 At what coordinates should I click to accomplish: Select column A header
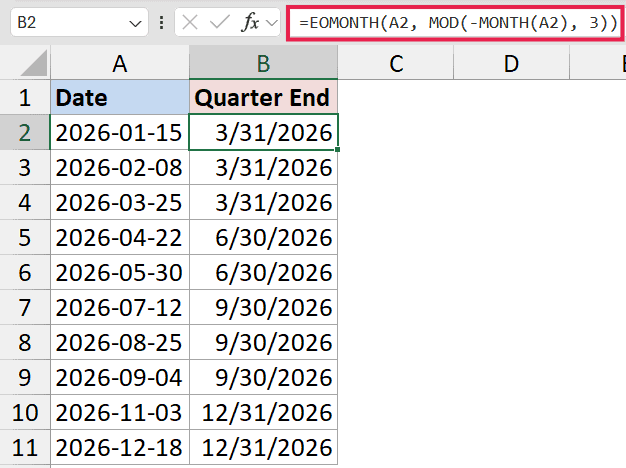[120, 63]
